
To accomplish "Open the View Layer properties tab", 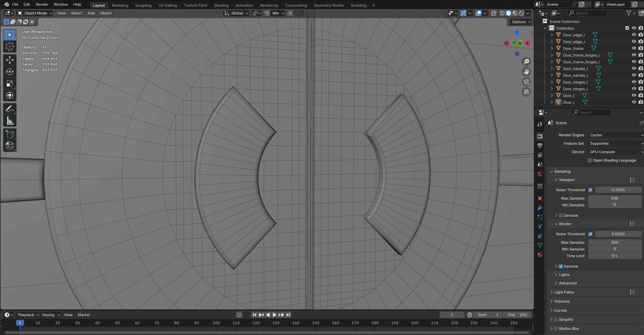I will click(x=540, y=155).
